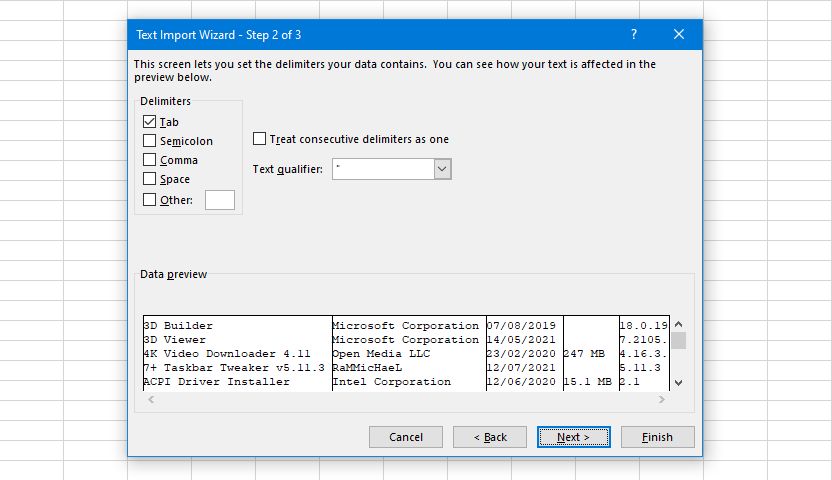Screen dimensions: 832x480
Task: Click 'ACPI Driver Installer' in preview
Action: (216, 382)
